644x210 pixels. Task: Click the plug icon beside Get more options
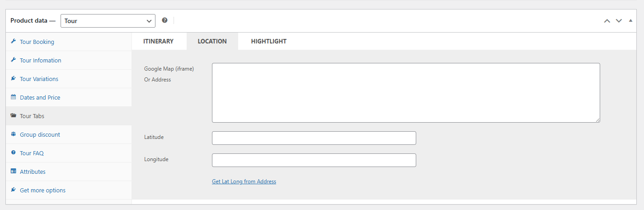13,190
